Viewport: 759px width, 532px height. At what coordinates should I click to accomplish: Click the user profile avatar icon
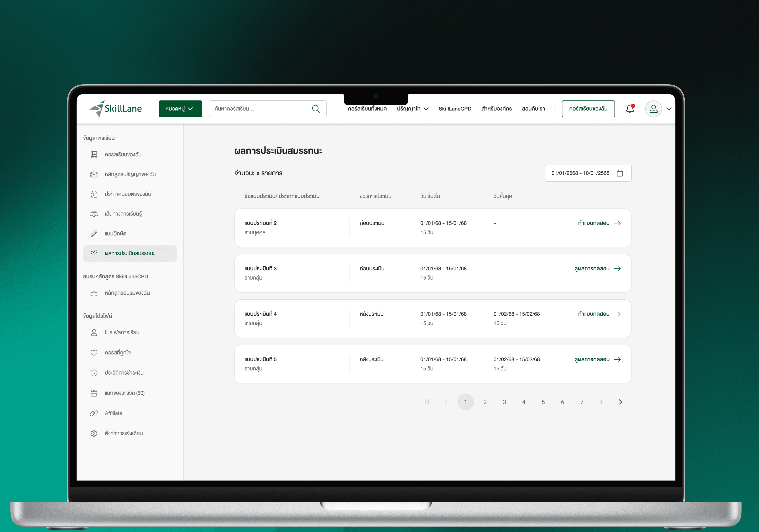pos(653,109)
